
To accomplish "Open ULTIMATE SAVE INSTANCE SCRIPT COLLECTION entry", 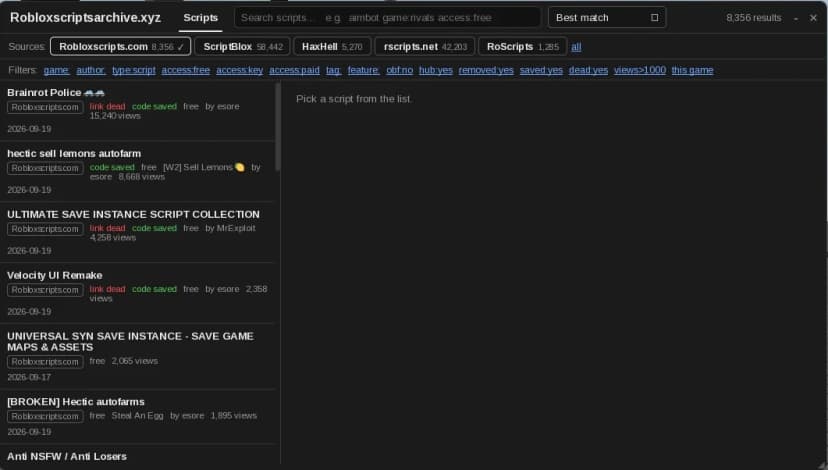I will (137, 232).
